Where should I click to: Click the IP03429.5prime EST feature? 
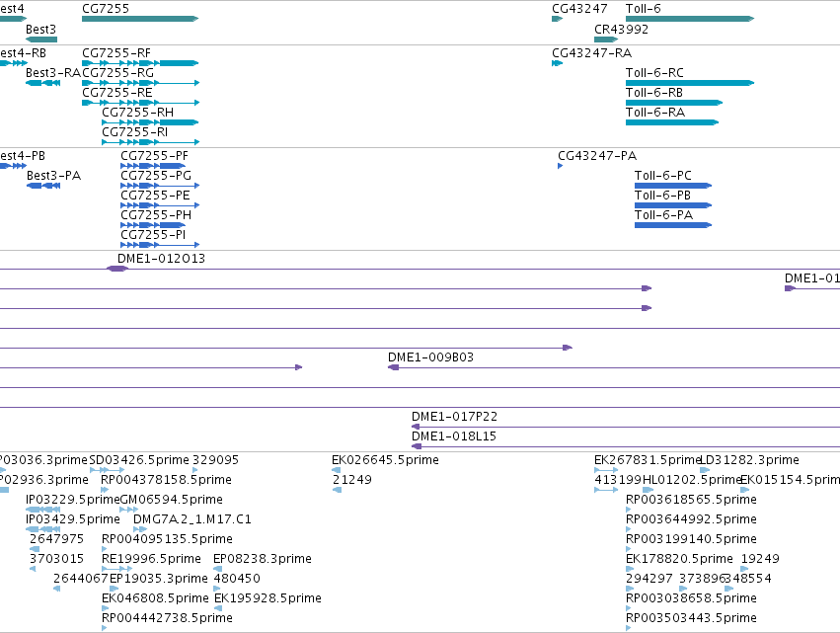click(x=42, y=529)
